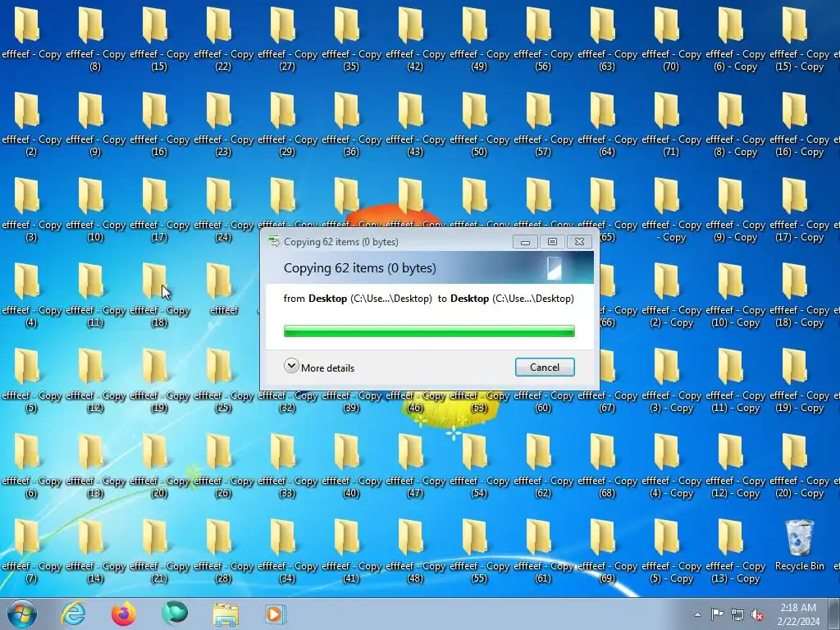Screen dimensions: 840x630
Task: Select folder 'effeef - Copy (62)'
Action: 543,466
